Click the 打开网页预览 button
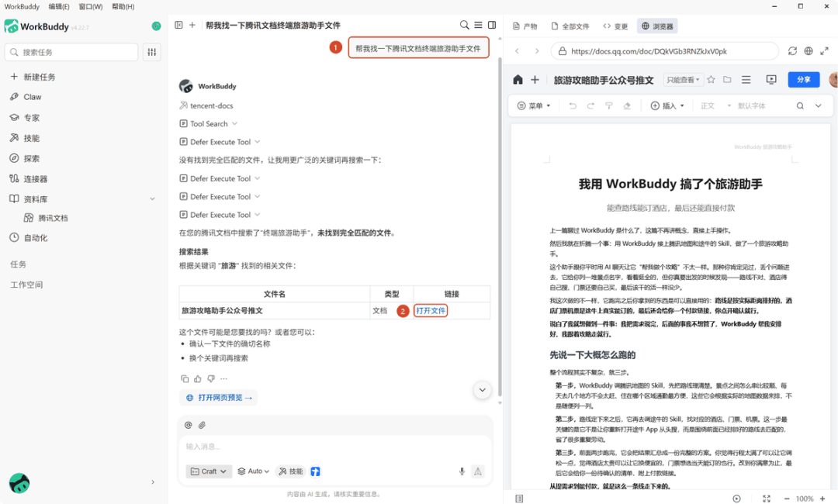This screenshot has height=504, width=838. point(219,398)
